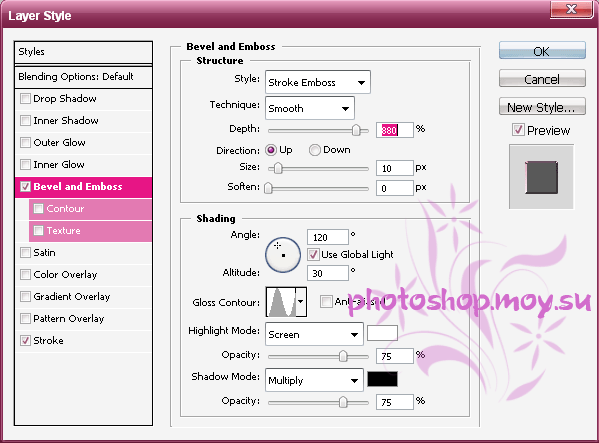Open the Gloss Contour curve thumbnail
The width and height of the screenshot is (599, 443).
pos(281,302)
